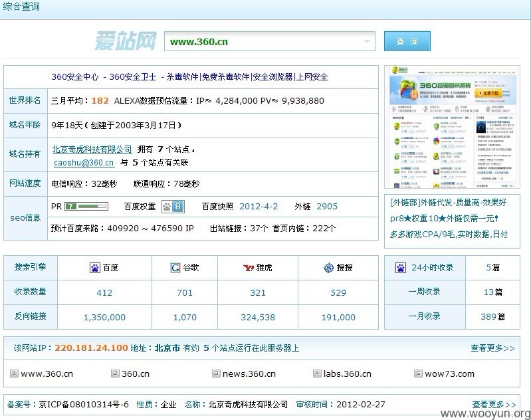Click the Baidu paw icon beside 24小时收录

coord(401,268)
